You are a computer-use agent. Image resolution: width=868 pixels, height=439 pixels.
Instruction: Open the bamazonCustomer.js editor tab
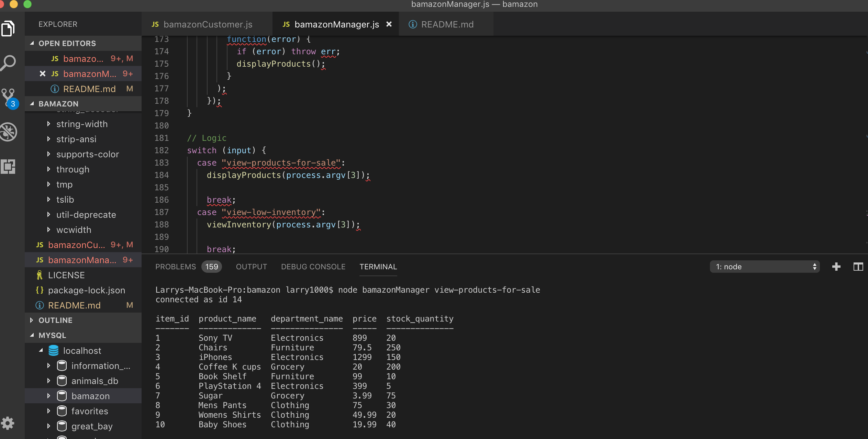[208, 24]
